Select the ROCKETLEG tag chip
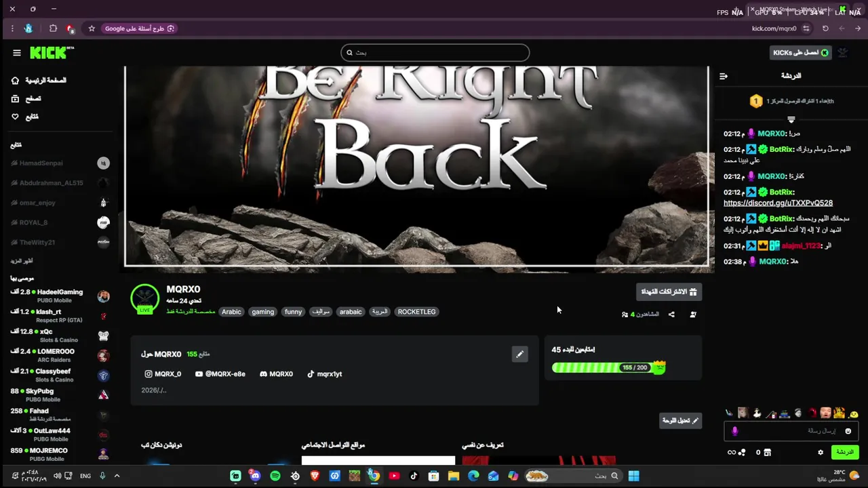Image resolution: width=868 pixels, height=488 pixels. point(416,312)
